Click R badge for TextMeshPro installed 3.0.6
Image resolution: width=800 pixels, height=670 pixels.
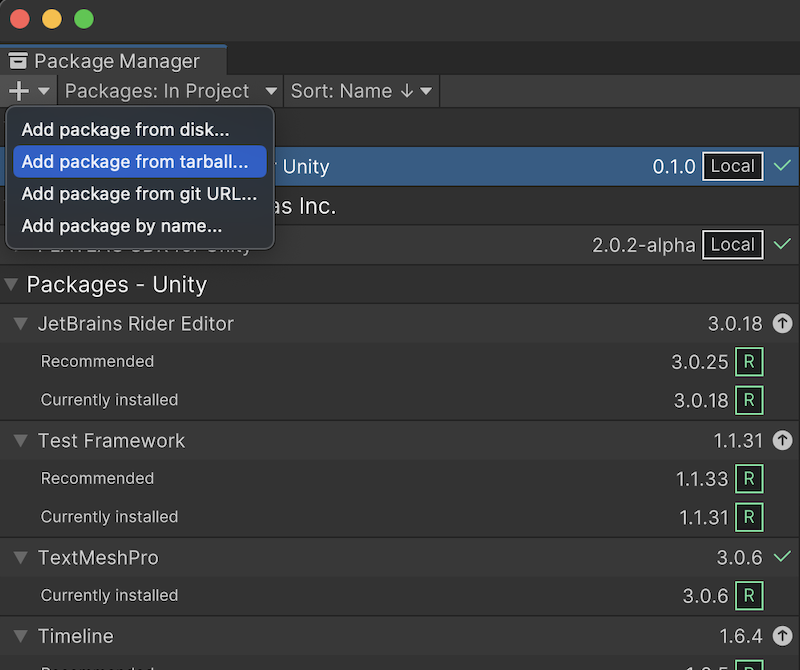[749, 595]
